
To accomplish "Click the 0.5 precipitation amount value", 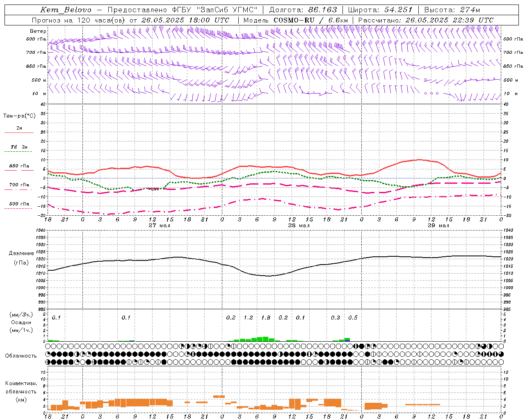I will point(353,318).
